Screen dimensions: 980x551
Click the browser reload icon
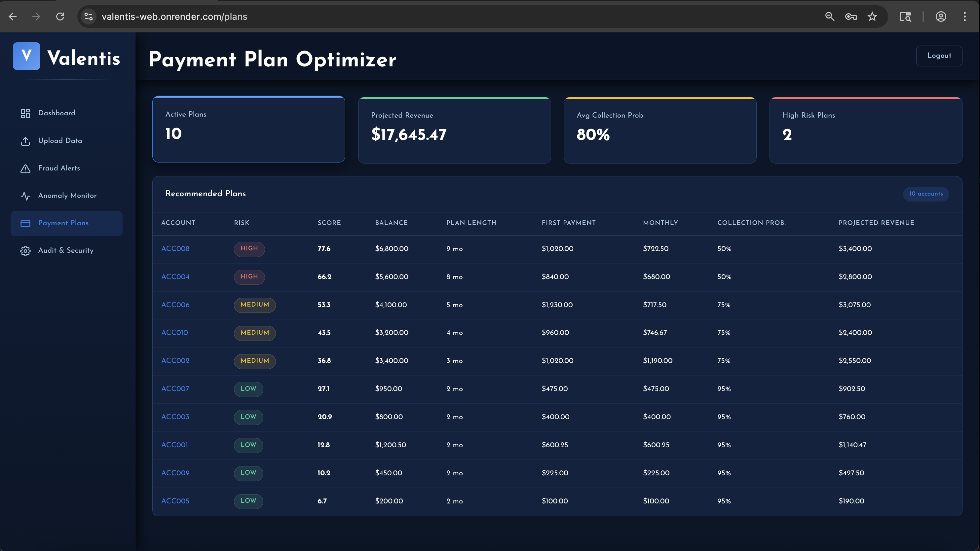60,17
